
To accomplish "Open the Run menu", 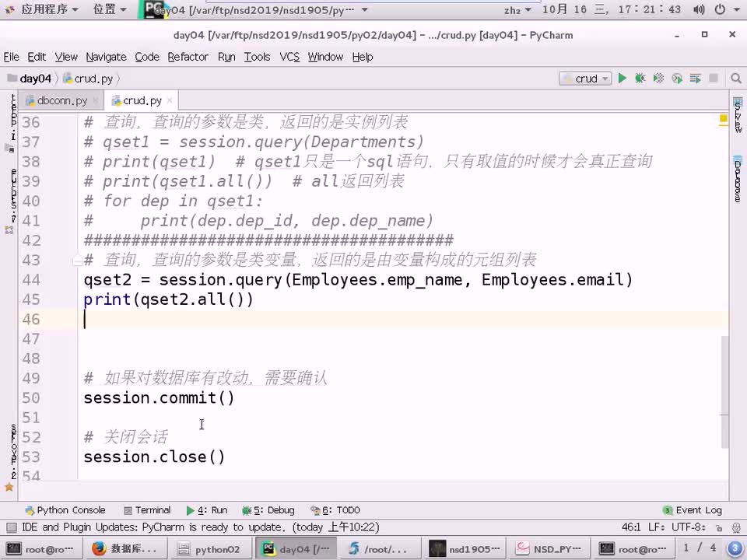I will (x=226, y=57).
